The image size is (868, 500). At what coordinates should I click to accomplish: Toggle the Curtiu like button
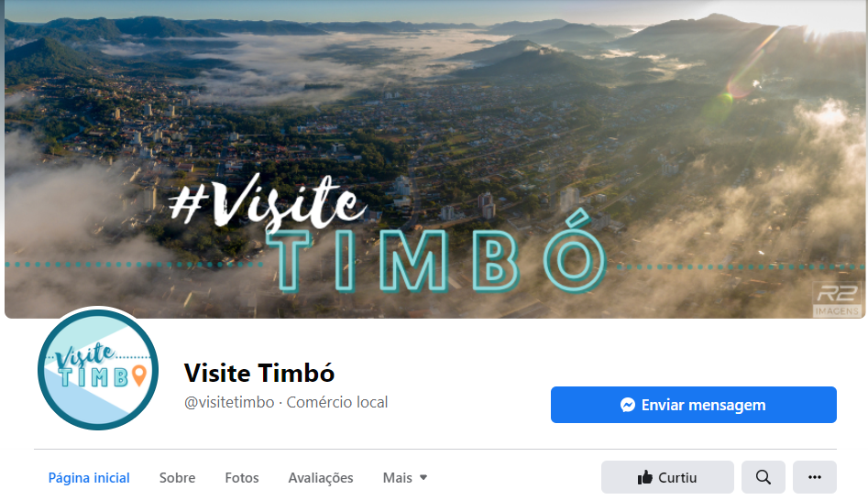[667, 477]
